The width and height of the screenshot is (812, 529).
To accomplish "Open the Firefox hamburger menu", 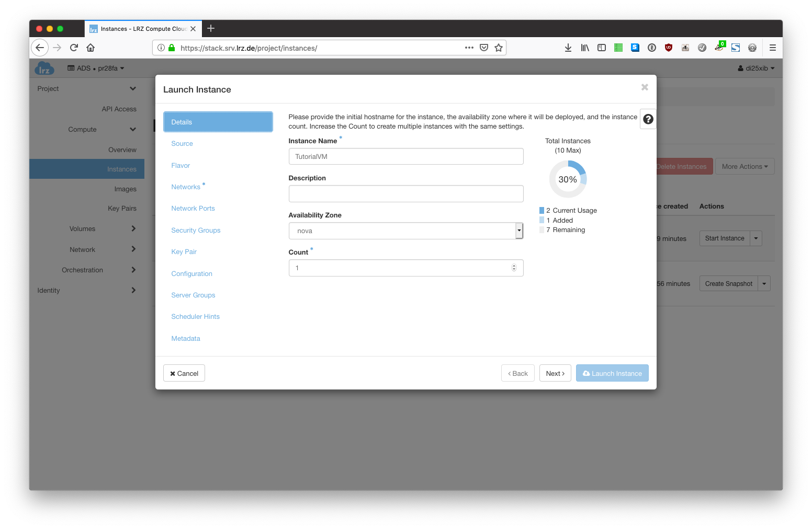I will tap(772, 48).
